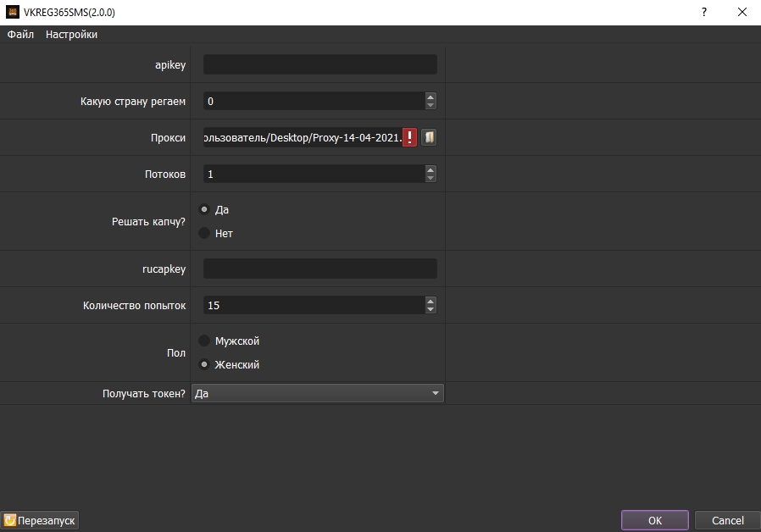Focus the apikey input field
Viewport: 761px width, 532px height.
319,64
